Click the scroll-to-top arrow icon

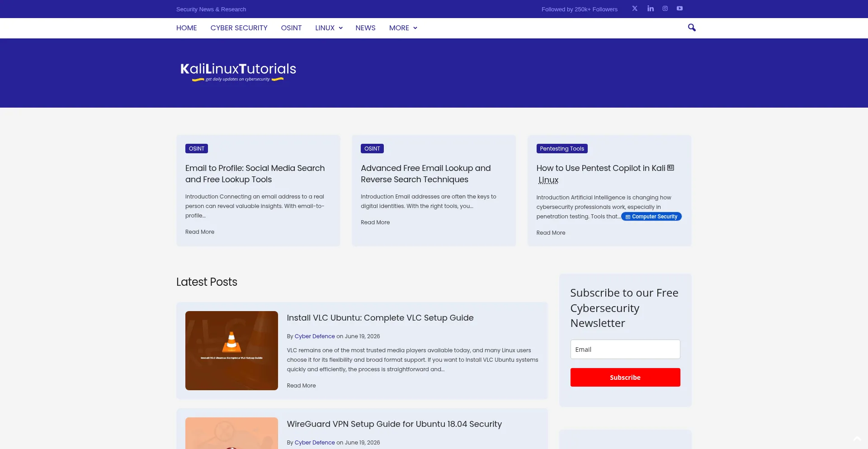(857, 439)
